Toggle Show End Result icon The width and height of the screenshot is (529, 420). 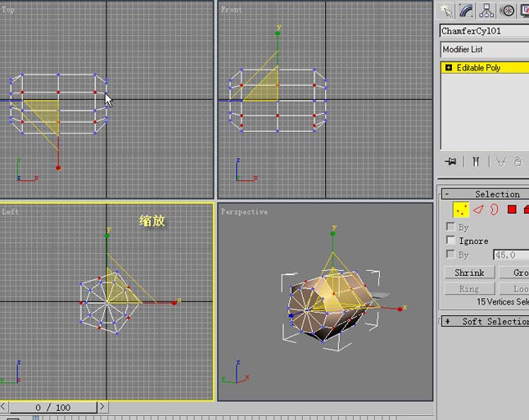[476, 161]
